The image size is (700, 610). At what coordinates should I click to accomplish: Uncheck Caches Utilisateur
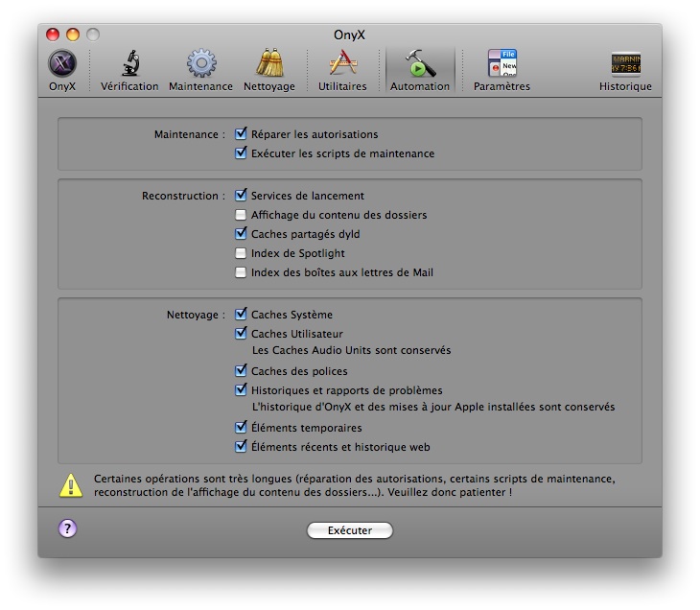241,334
